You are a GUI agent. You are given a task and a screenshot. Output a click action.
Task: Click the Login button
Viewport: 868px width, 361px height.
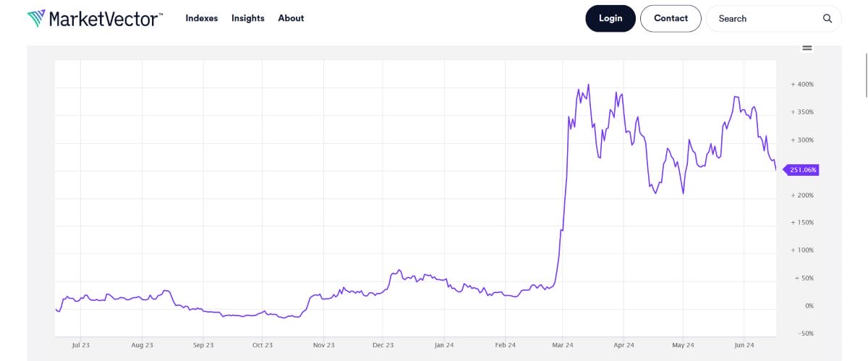coord(610,19)
